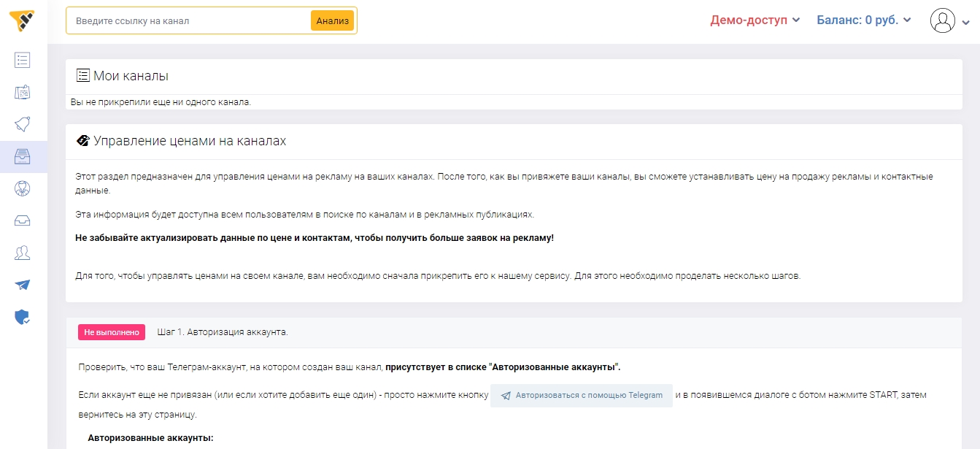This screenshot has width=980, height=449.
Task: Open the webmaster profile sidebar icon
Action: tap(22, 188)
